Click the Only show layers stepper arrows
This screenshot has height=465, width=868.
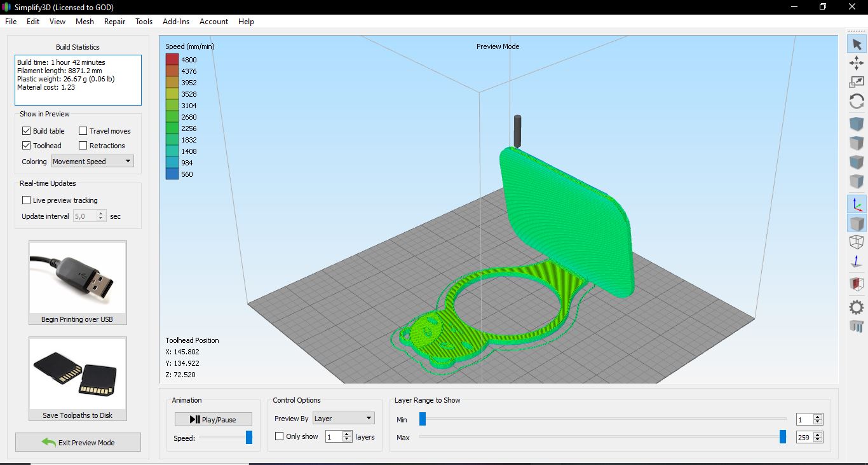347,436
